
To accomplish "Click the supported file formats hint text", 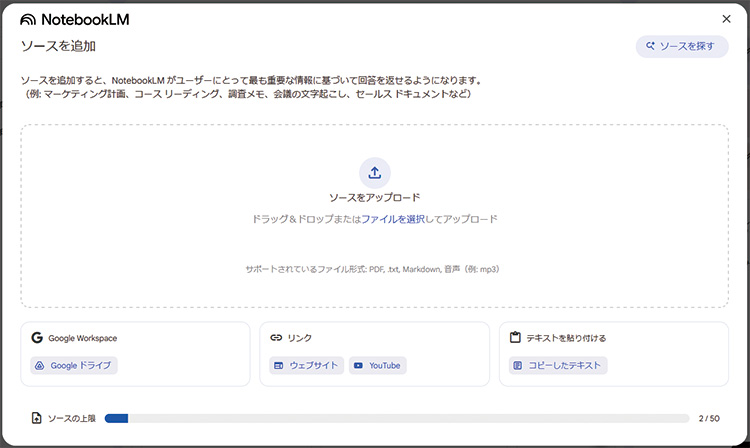I will pyautogui.click(x=372, y=269).
